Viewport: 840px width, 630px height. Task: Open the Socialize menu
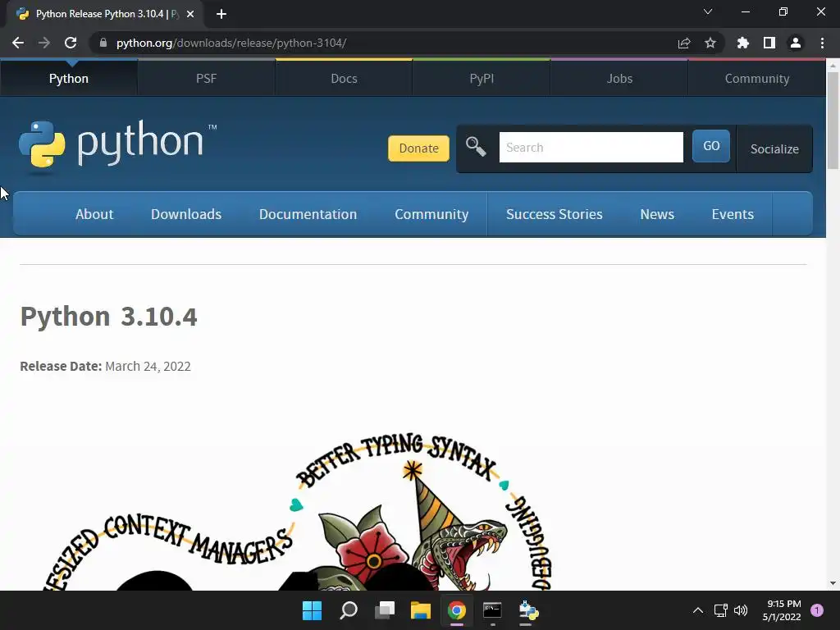tap(774, 149)
